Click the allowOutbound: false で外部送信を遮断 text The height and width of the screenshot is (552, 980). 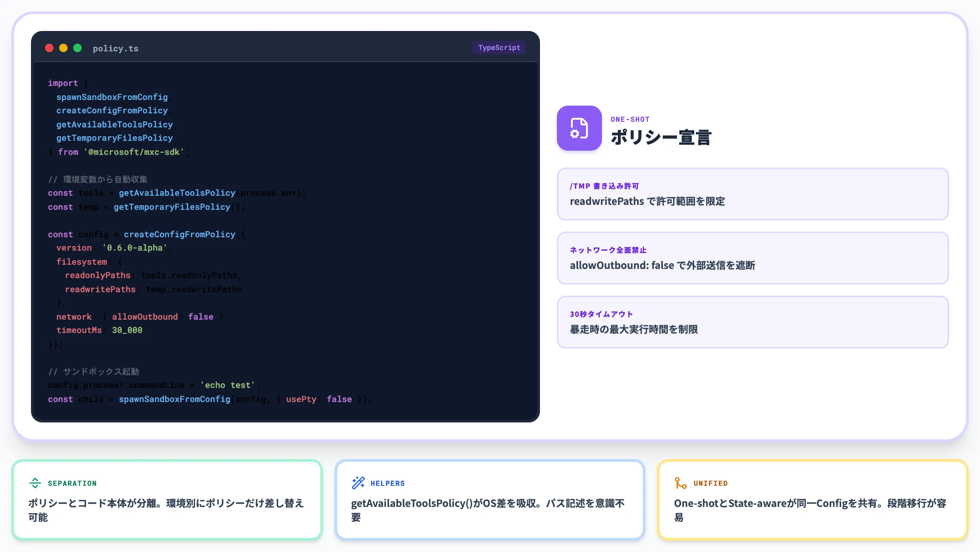click(x=662, y=265)
